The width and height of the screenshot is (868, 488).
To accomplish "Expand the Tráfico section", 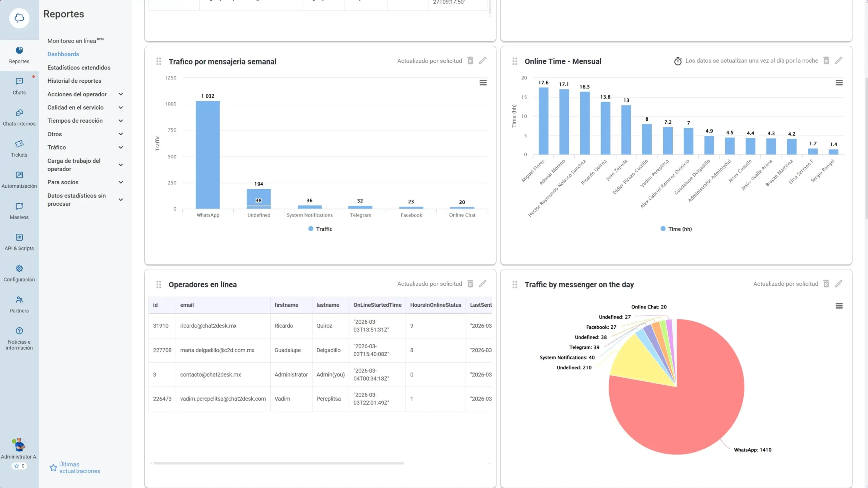I will [57, 147].
